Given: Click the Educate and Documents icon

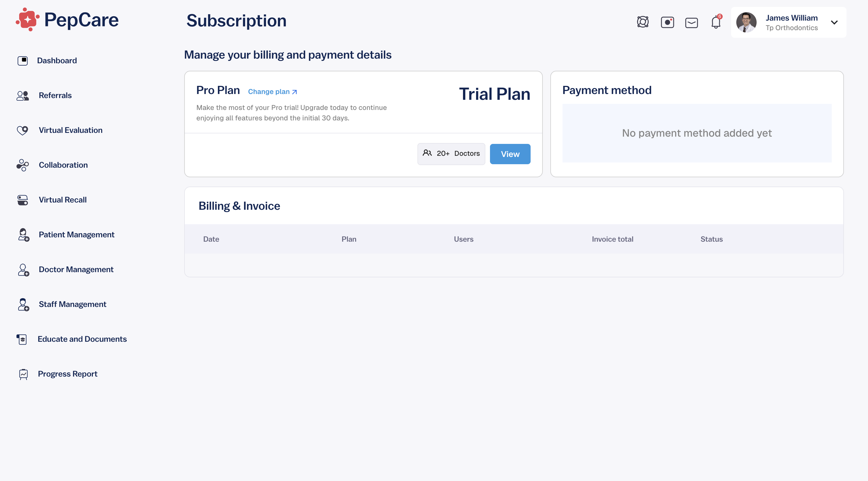Looking at the screenshot, I should (22, 339).
